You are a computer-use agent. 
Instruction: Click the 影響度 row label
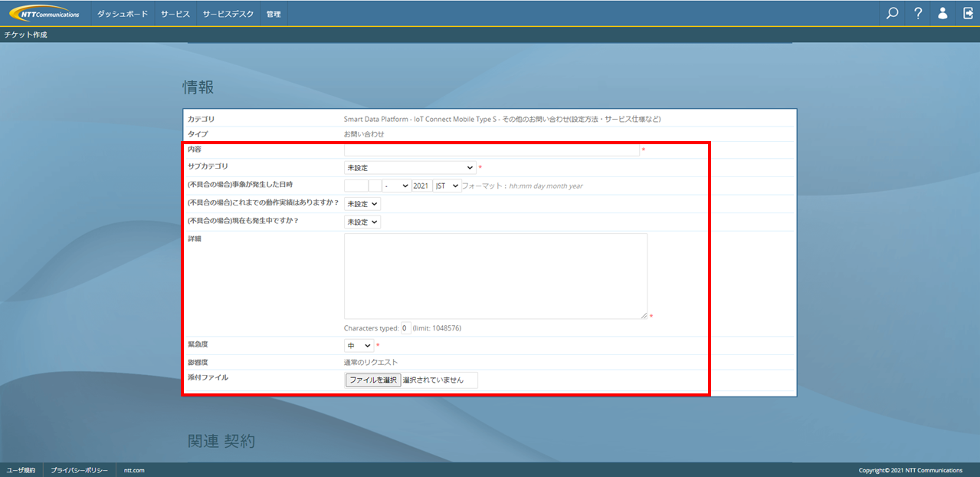click(198, 361)
